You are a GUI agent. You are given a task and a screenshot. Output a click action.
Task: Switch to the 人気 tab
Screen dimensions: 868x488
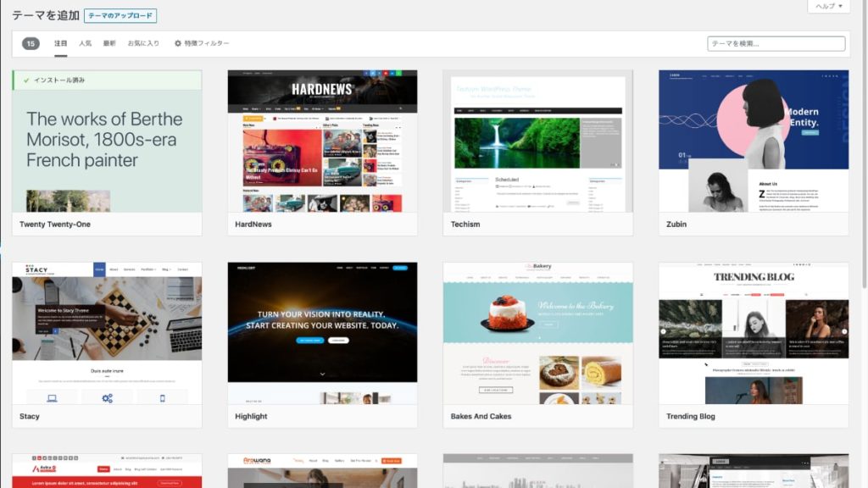[x=86, y=43]
